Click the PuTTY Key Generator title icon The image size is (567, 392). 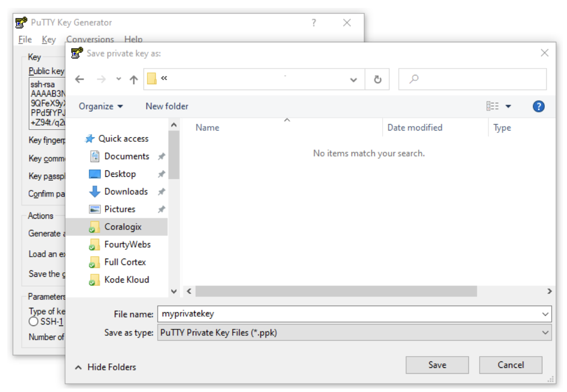[x=21, y=22]
